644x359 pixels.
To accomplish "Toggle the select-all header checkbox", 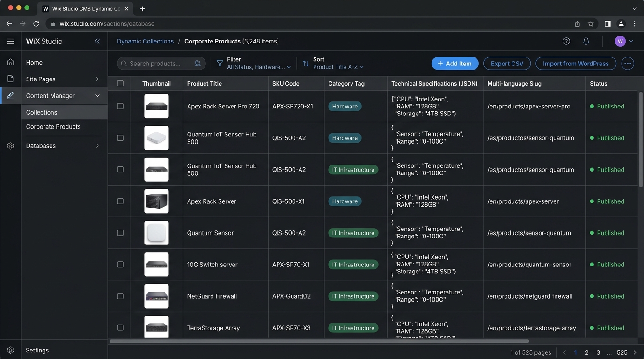I will click(120, 84).
